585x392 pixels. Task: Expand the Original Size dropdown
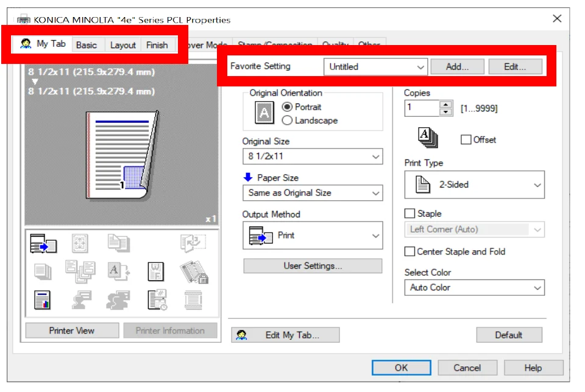tap(313, 156)
